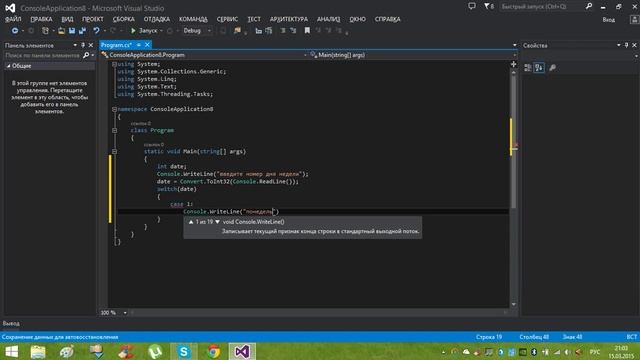The image size is (640, 360).
Task: Collapse the namespace ConsoleApplication8 block
Action: click(x=114, y=109)
